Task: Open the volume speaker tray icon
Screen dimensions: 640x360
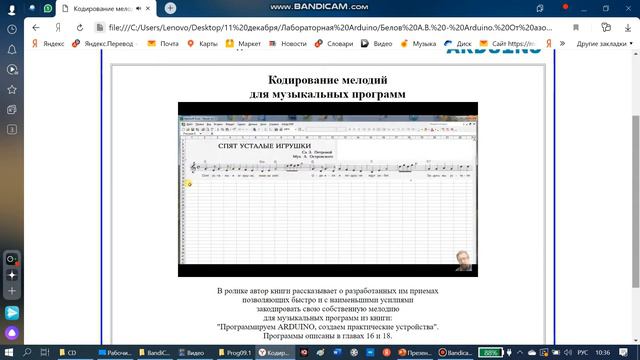Action: (x=568, y=352)
